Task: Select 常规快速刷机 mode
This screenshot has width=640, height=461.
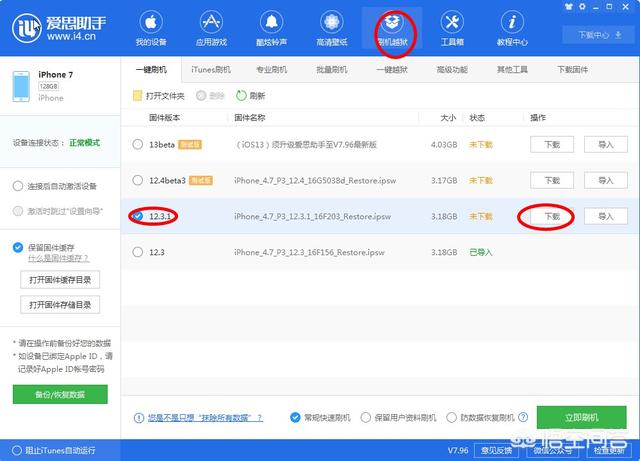Action: click(295, 417)
